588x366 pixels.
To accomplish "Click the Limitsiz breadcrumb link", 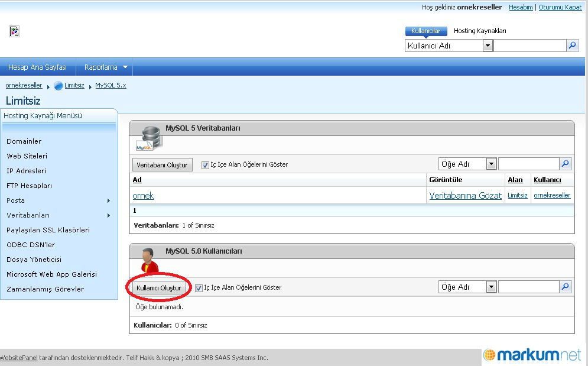I will (74, 85).
